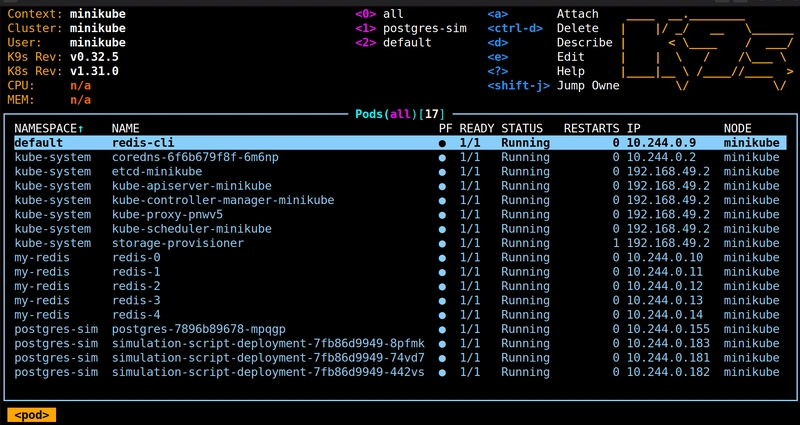Click the PF column header
The width and height of the screenshot is (800, 425).
pyautogui.click(x=445, y=129)
